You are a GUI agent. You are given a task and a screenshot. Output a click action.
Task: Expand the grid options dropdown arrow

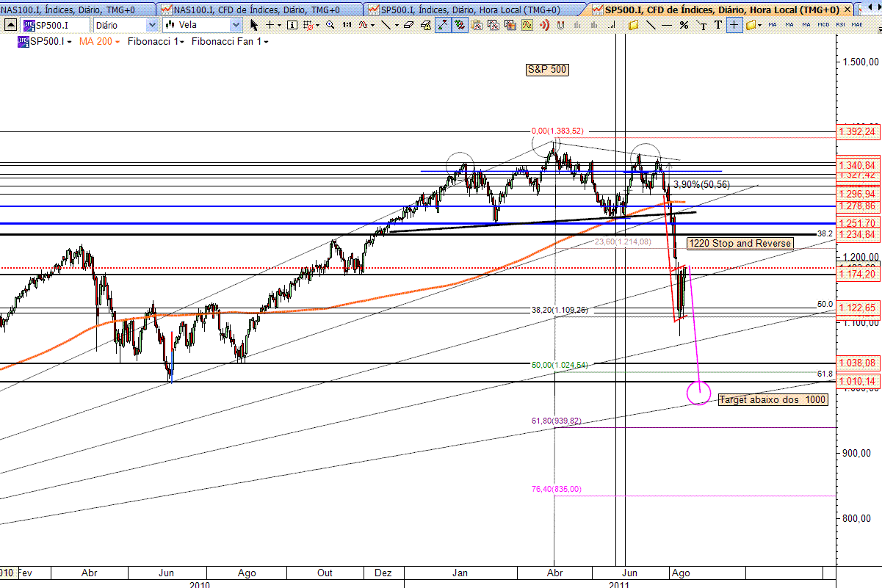tap(317, 24)
